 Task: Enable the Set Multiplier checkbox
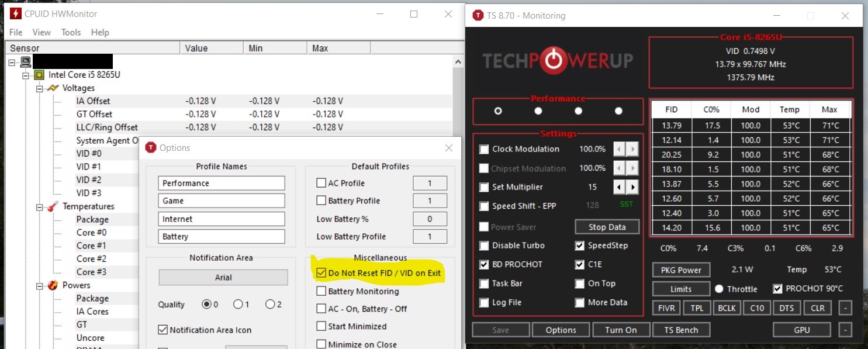click(484, 187)
